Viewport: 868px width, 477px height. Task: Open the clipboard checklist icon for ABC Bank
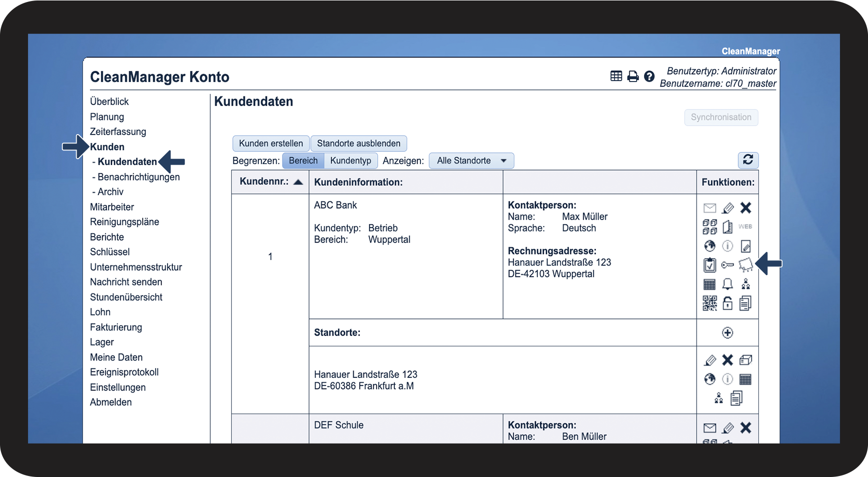pyautogui.click(x=710, y=265)
